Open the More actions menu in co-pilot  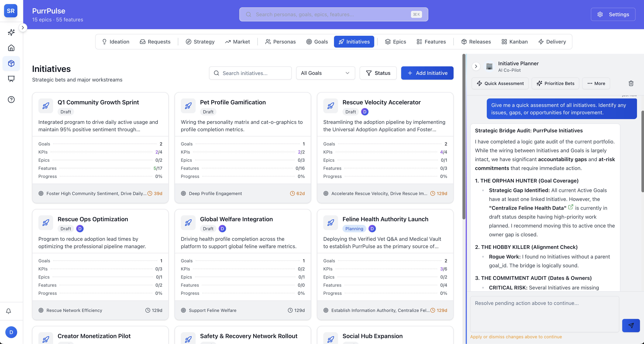pyautogui.click(x=596, y=84)
